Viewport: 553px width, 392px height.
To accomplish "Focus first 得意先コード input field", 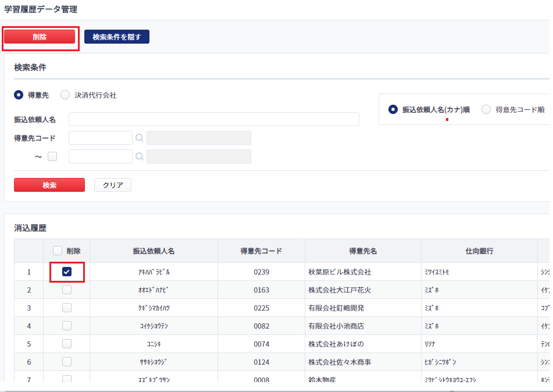I will 101,138.
